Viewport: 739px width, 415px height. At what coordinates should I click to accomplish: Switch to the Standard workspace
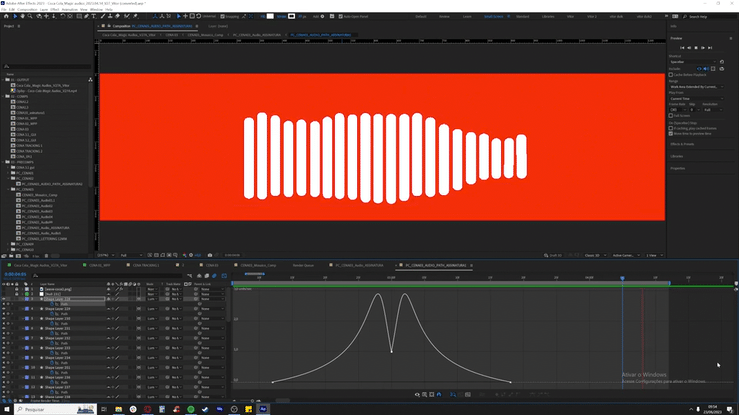[x=522, y=16]
